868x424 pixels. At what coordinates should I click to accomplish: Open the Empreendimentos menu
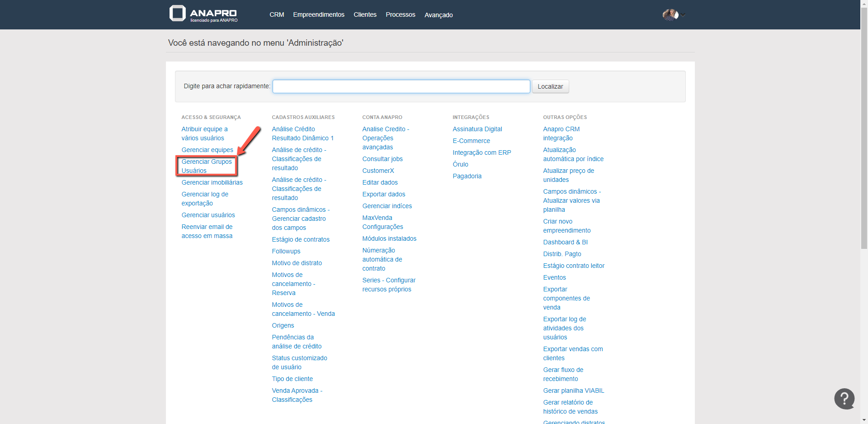coord(318,14)
